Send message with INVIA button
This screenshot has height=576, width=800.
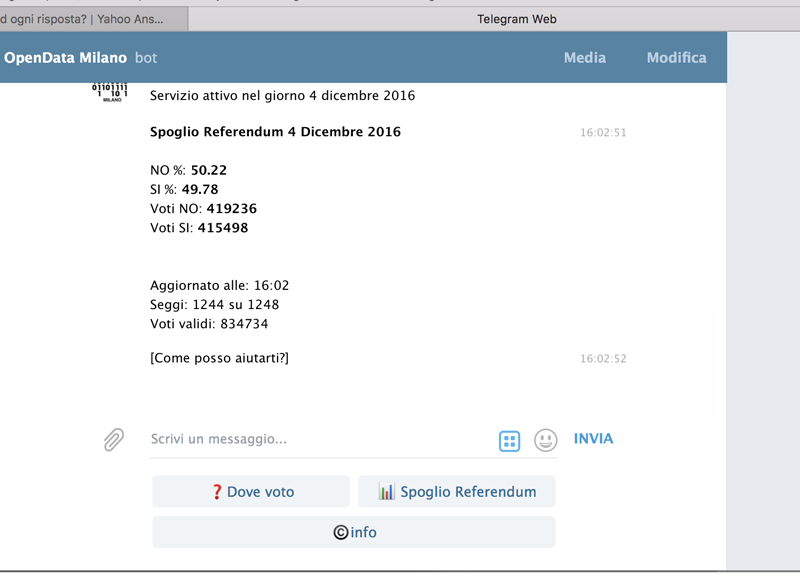pos(593,439)
